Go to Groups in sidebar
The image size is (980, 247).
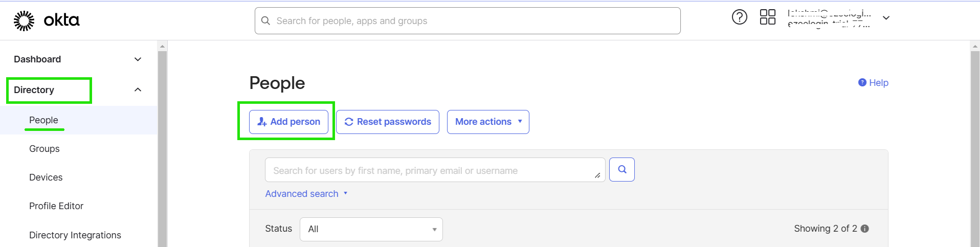[x=44, y=149]
